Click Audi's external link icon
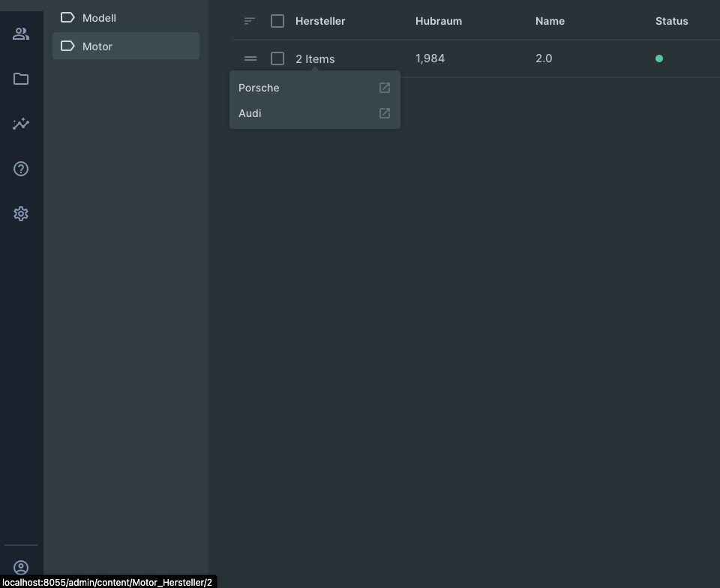 click(x=384, y=113)
